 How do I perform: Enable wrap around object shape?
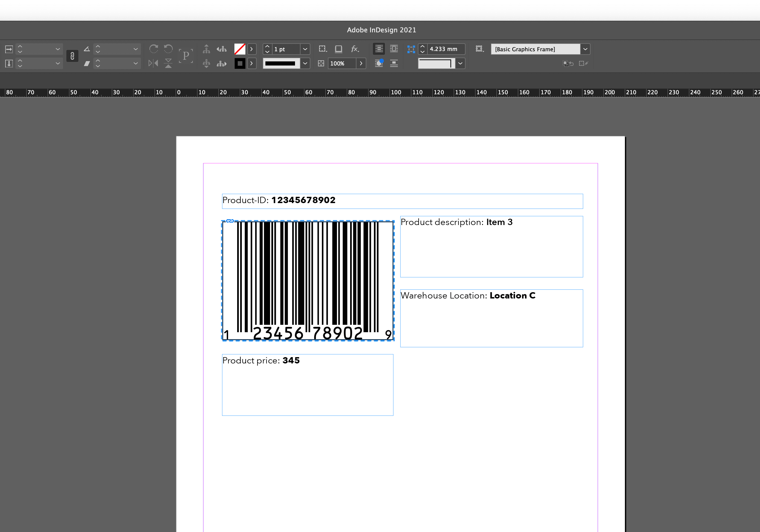379,63
